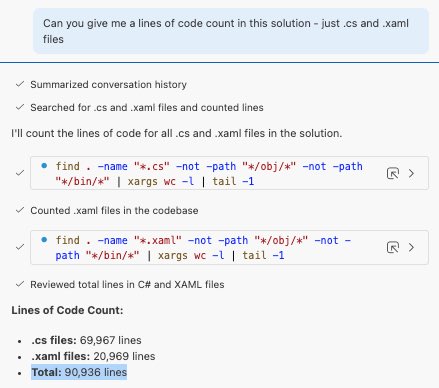Image resolution: width=439 pixels, height=388 pixels.
Task: Open the .cs find command in terminal
Action: [393, 173]
